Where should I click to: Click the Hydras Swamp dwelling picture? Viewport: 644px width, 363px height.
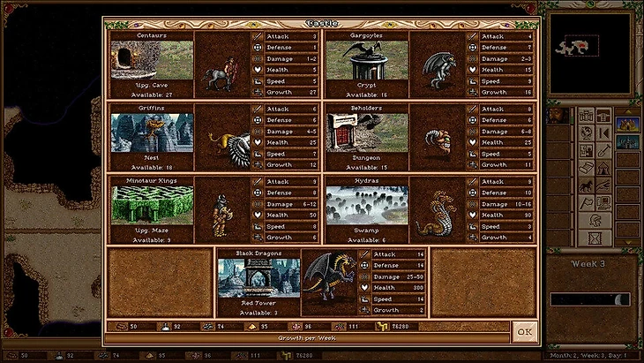367,205
